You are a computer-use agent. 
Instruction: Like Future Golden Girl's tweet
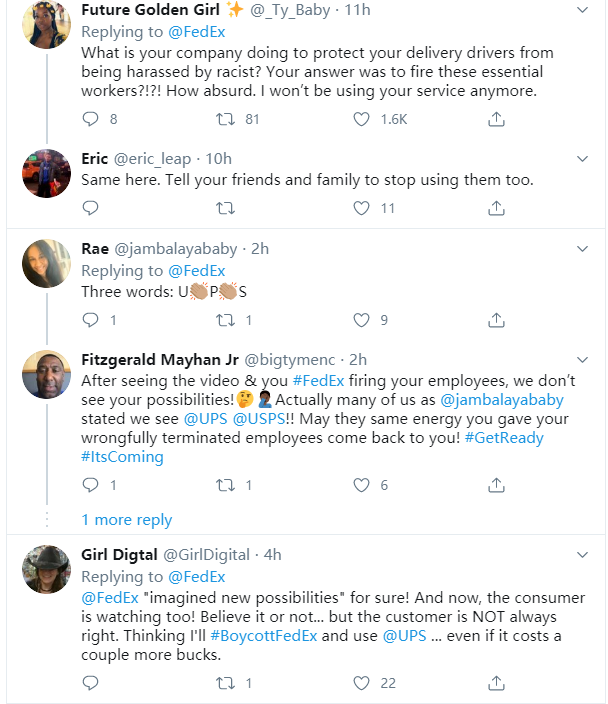362,119
